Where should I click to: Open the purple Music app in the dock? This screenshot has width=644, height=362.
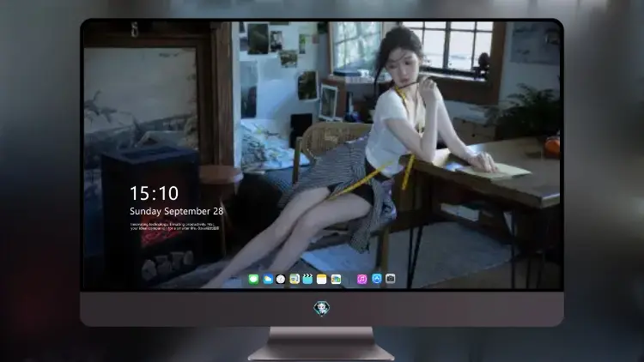[x=361, y=280]
